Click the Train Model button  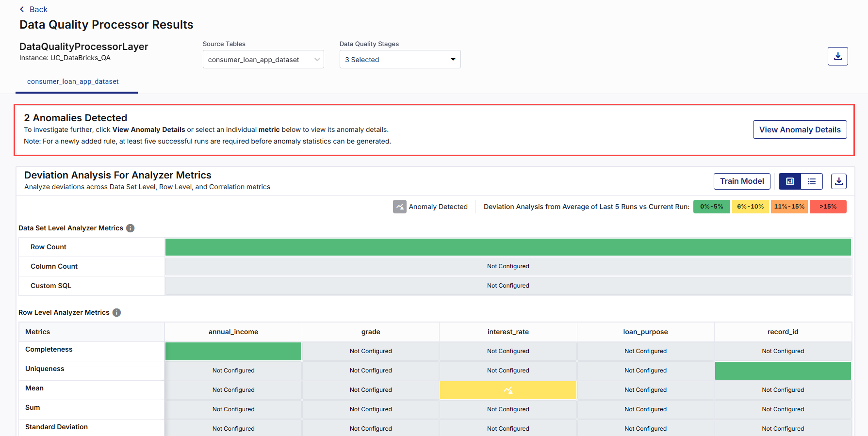(742, 181)
